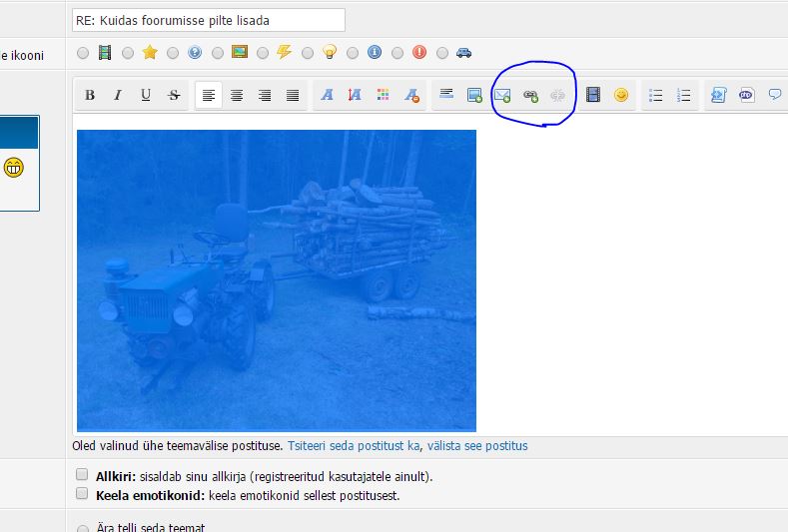Choose the lightbulb post icon radio button
This screenshot has height=532, width=788.
(x=308, y=53)
